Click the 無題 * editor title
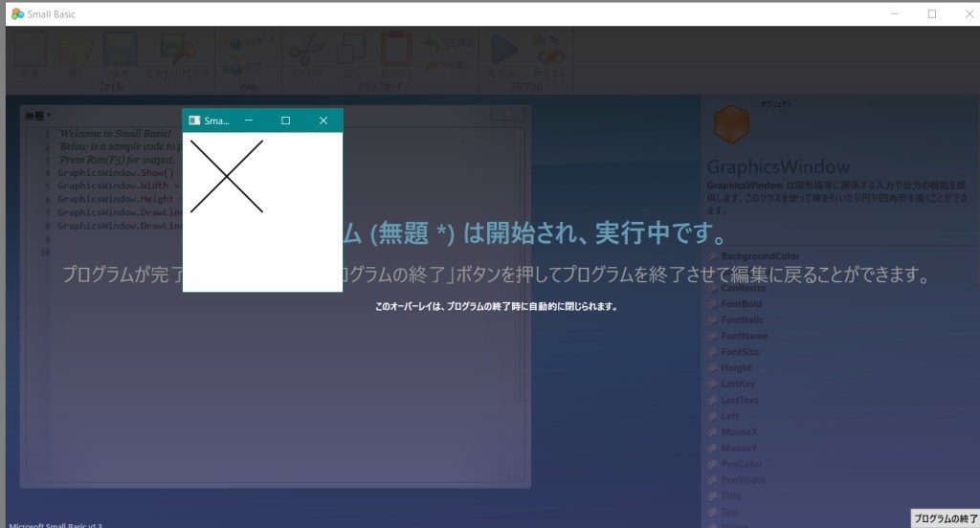980x528 pixels. coord(38,116)
